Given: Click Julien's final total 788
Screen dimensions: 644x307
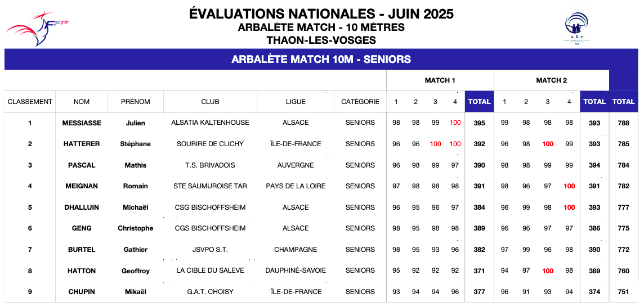Looking at the screenshot, I should (623, 123).
